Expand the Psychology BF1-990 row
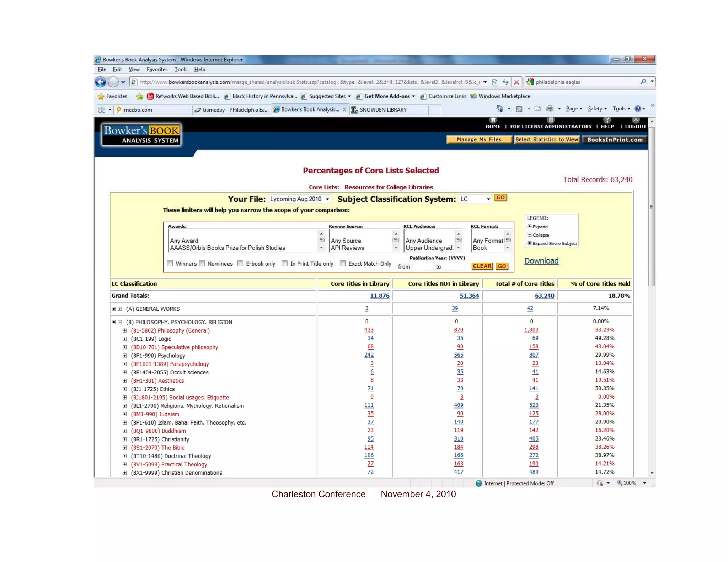The height and width of the screenshot is (562, 728). pyautogui.click(x=125, y=356)
